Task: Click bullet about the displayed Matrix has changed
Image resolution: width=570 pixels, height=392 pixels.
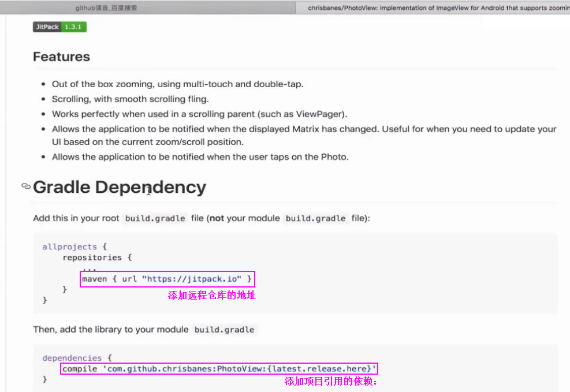Action: [x=304, y=136]
